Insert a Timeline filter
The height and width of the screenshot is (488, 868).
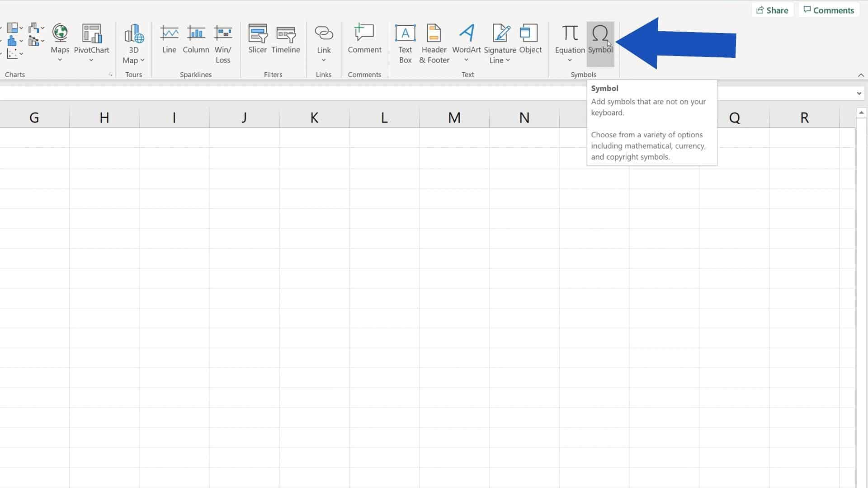(286, 41)
